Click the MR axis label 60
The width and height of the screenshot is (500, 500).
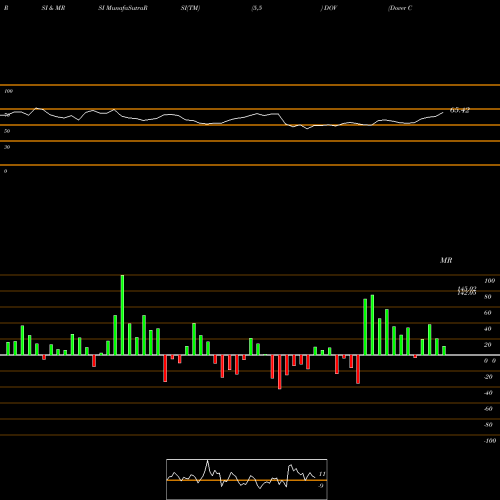[x=488, y=313]
